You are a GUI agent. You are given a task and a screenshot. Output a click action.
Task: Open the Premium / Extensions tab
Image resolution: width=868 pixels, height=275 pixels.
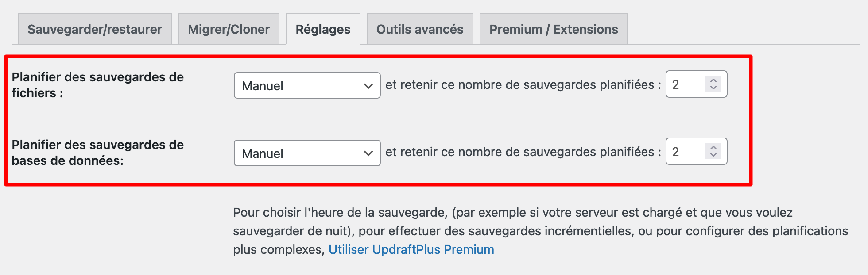click(554, 28)
